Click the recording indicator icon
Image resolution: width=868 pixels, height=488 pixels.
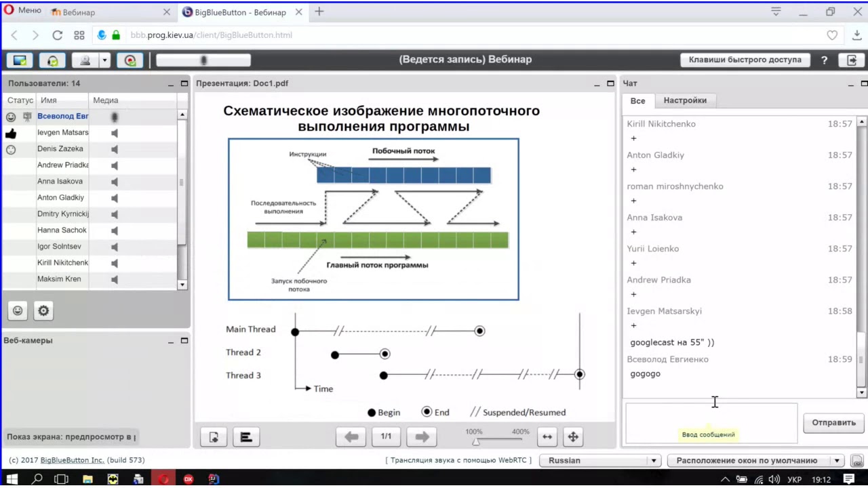pos(130,60)
